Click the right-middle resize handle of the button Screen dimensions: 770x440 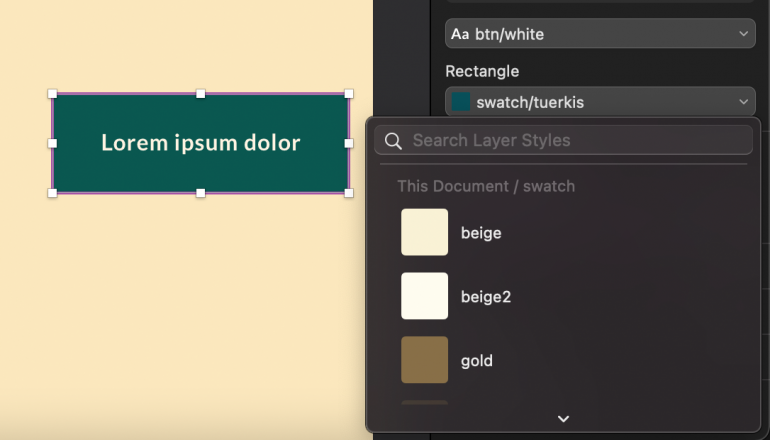(349, 143)
